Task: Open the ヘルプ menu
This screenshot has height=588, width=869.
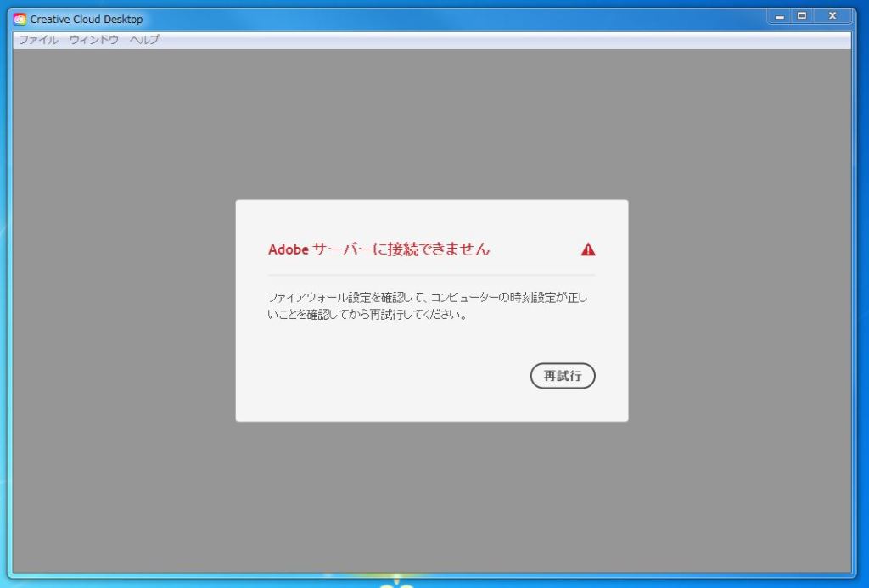Action: click(144, 40)
